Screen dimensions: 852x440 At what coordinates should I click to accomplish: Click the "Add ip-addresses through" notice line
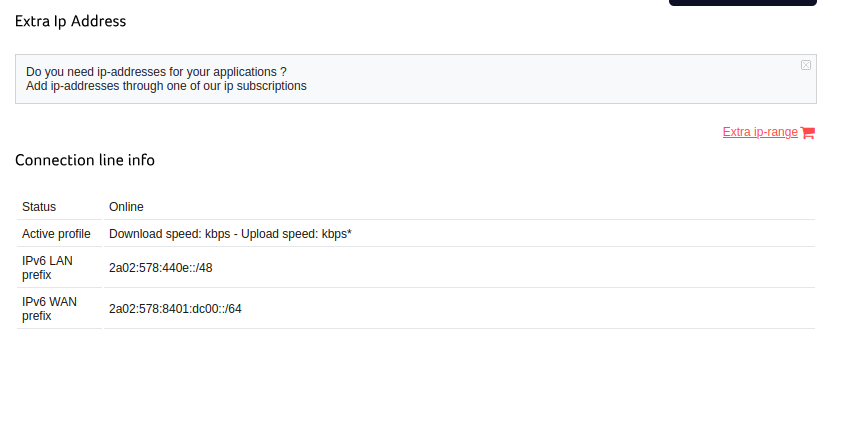pyautogui.click(x=166, y=86)
